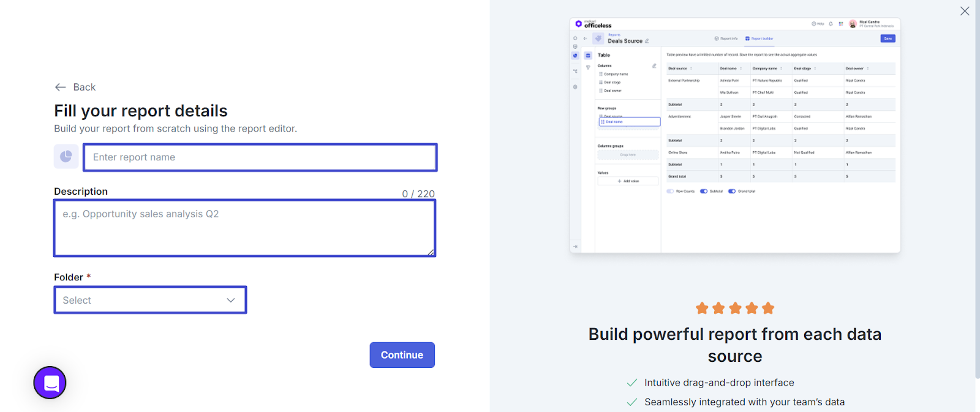Toggle the Row Counts switch in the preview
Image resolution: width=980 pixels, height=412 pixels.
click(670, 191)
